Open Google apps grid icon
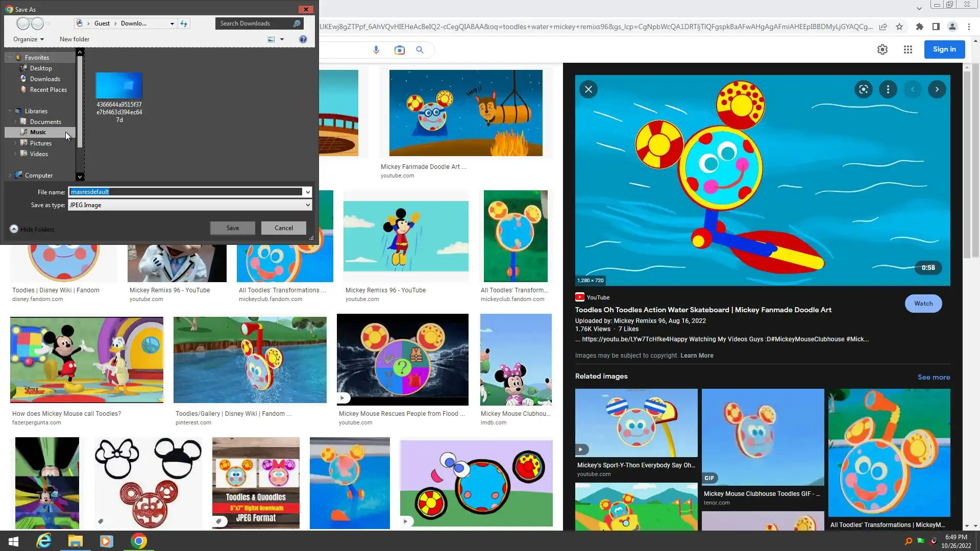Image resolution: width=980 pixels, height=551 pixels. pyautogui.click(x=908, y=49)
